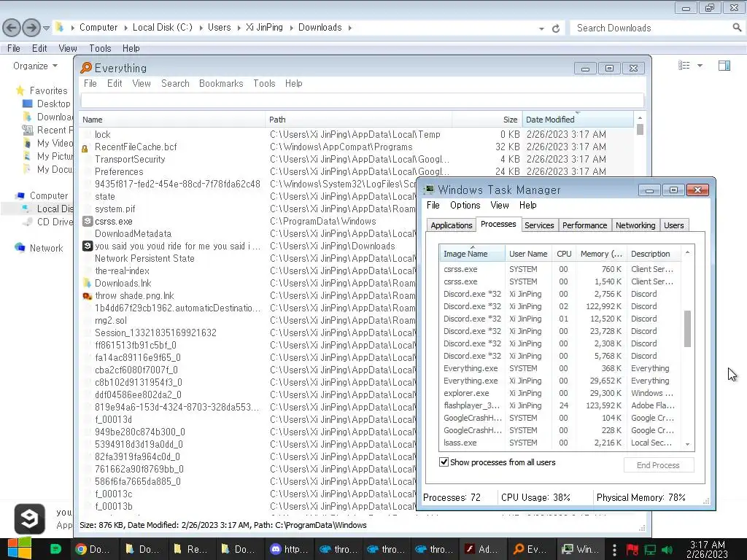Screen dimensions: 747x560
Task: Focus the Everything search input field
Action: point(362,101)
